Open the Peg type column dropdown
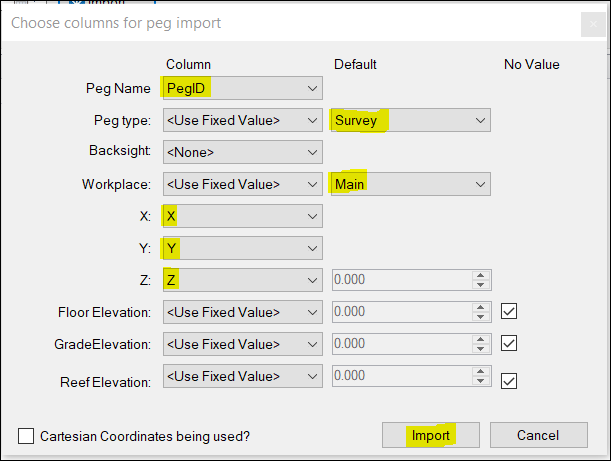Screen dimensions: 611x461 click(x=242, y=121)
